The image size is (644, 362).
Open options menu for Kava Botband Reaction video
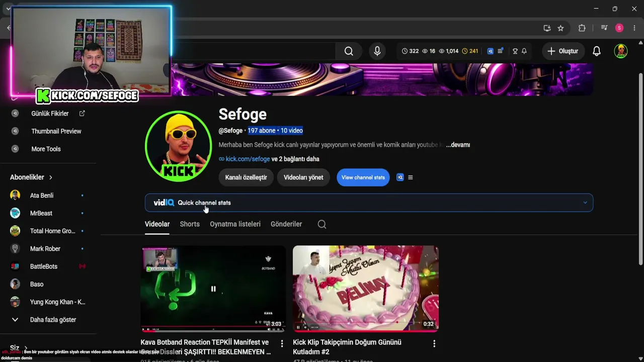tap(282, 343)
